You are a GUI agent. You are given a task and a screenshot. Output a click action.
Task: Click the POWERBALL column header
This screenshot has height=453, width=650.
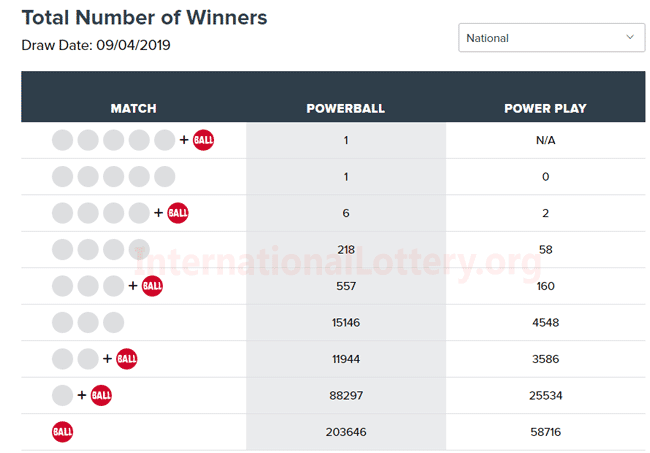point(345,108)
